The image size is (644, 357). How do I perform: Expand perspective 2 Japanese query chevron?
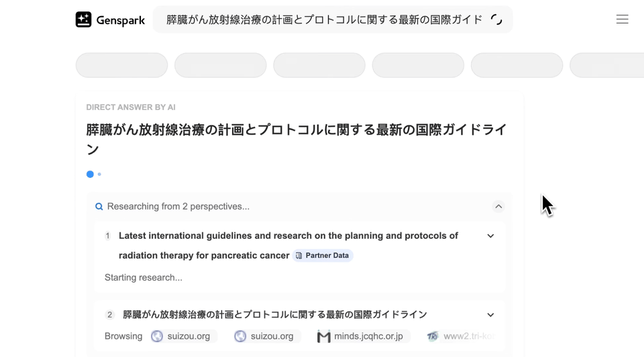tap(490, 315)
